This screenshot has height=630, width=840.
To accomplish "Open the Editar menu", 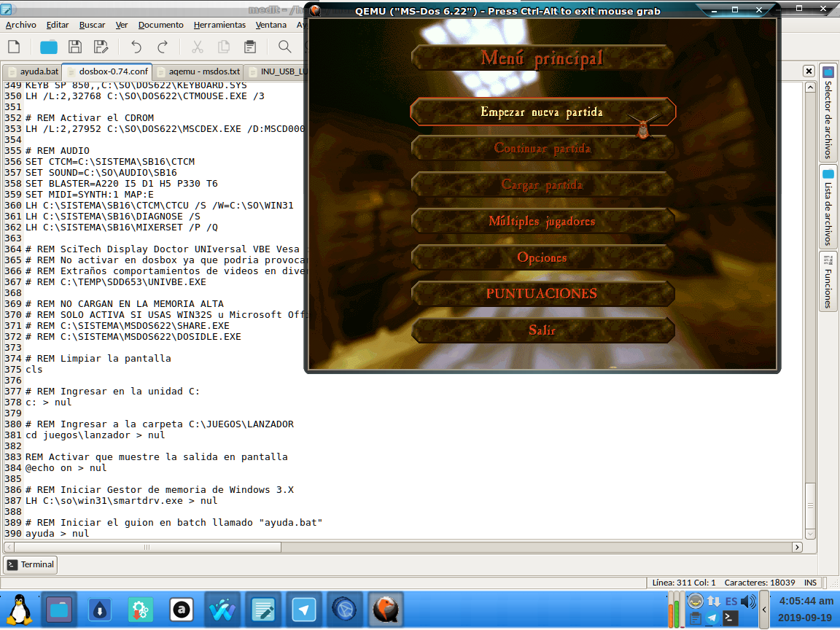I will click(x=58, y=25).
